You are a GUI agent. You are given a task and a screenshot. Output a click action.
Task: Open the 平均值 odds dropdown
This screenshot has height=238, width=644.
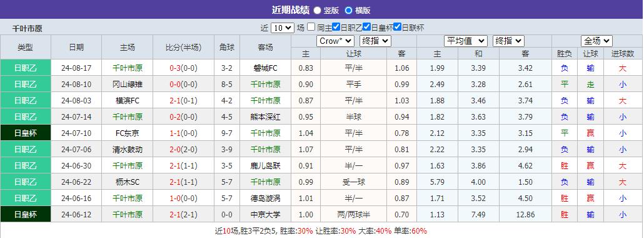click(466, 41)
